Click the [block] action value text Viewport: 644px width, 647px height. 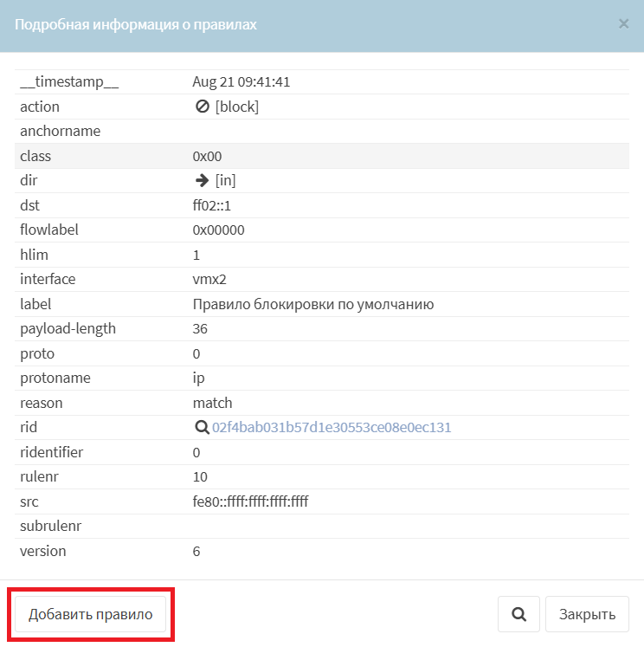pyautogui.click(x=237, y=107)
